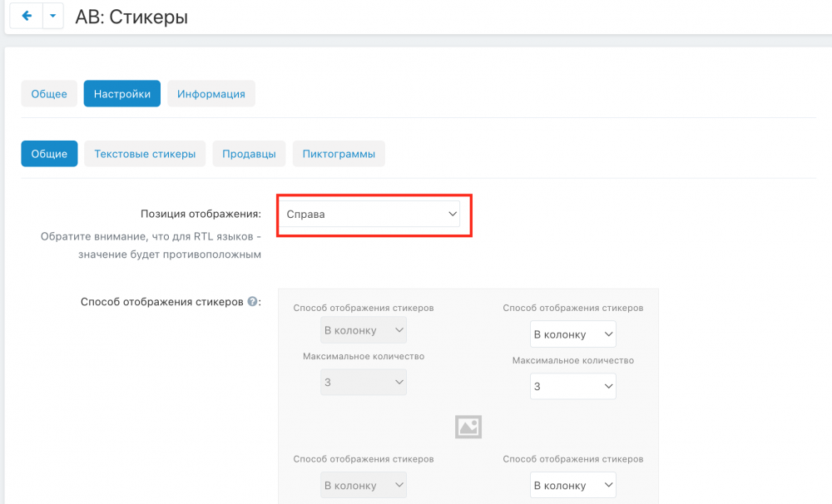Open the top-right Максимальное количество dropdown
Viewport: 832px width, 504px height.
[x=573, y=386]
